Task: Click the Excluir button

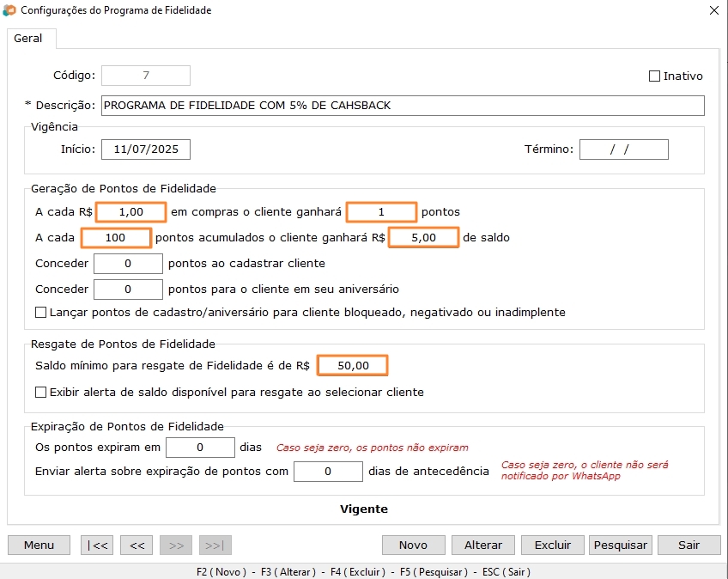Action: tap(552, 545)
